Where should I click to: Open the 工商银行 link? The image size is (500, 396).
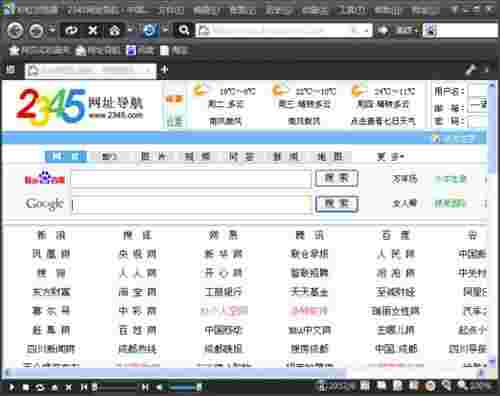point(223,292)
